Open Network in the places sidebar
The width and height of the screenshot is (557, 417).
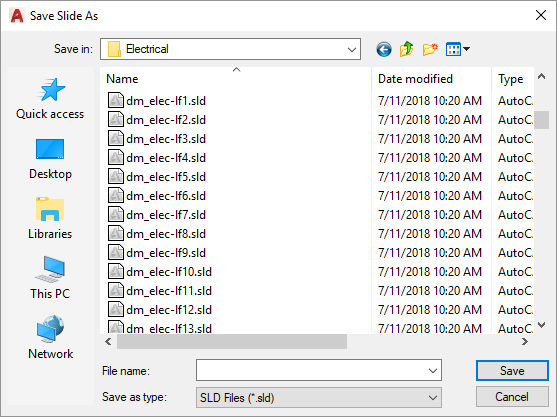click(50, 338)
